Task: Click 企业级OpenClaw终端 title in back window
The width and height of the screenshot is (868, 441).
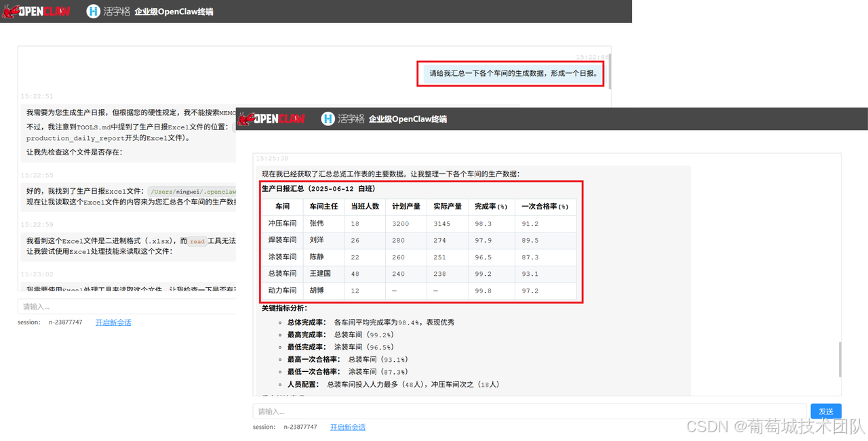Action: pyautogui.click(x=174, y=12)
